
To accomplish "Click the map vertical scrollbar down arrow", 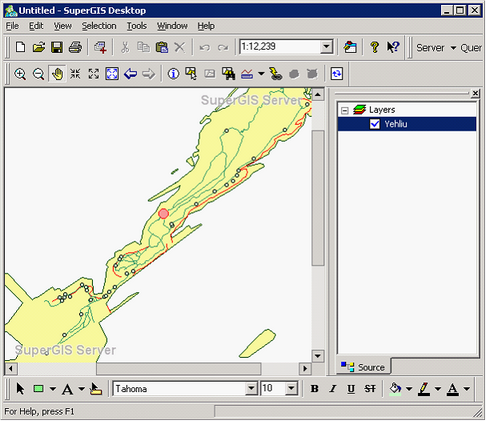I will (x=318, y=356).
